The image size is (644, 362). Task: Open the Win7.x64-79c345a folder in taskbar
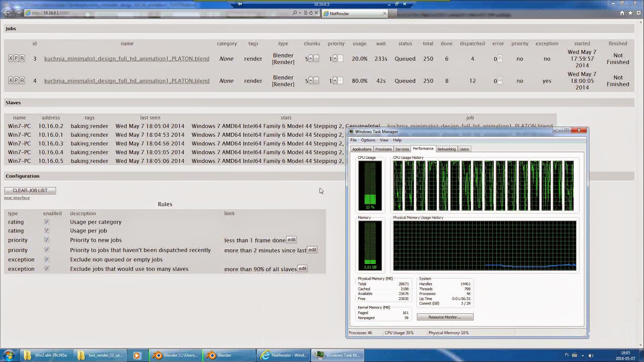point(47,355)
